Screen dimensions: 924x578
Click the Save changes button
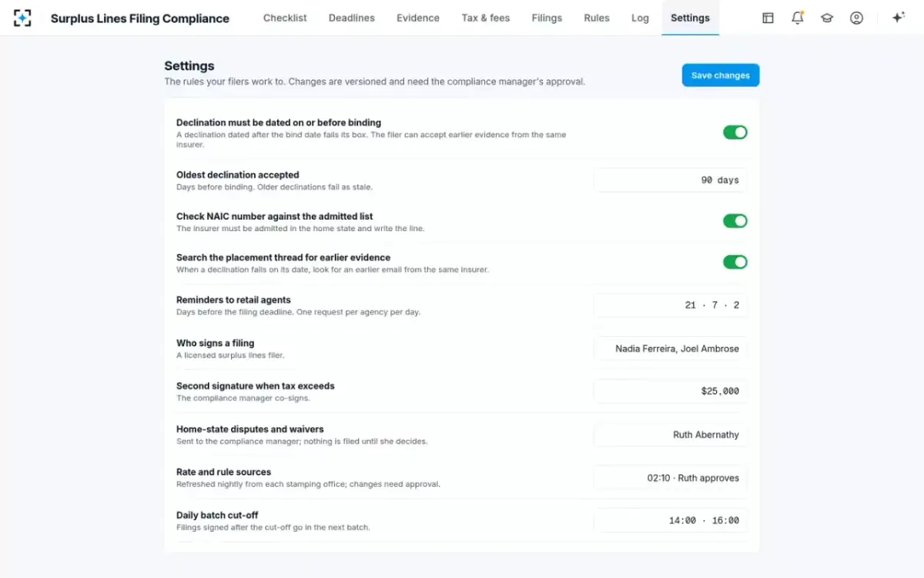click(721, 76)
